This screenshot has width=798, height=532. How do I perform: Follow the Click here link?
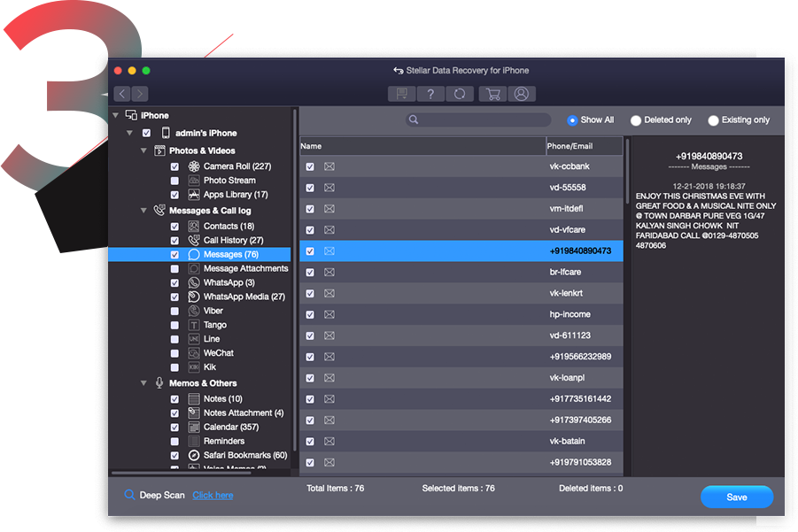click(213, 495)
